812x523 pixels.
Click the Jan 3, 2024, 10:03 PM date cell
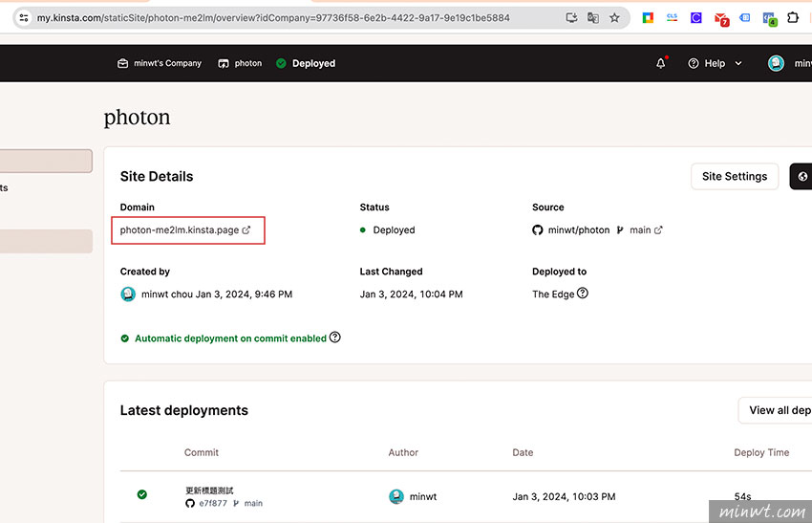pyautogui.click(x=564, y=496)
